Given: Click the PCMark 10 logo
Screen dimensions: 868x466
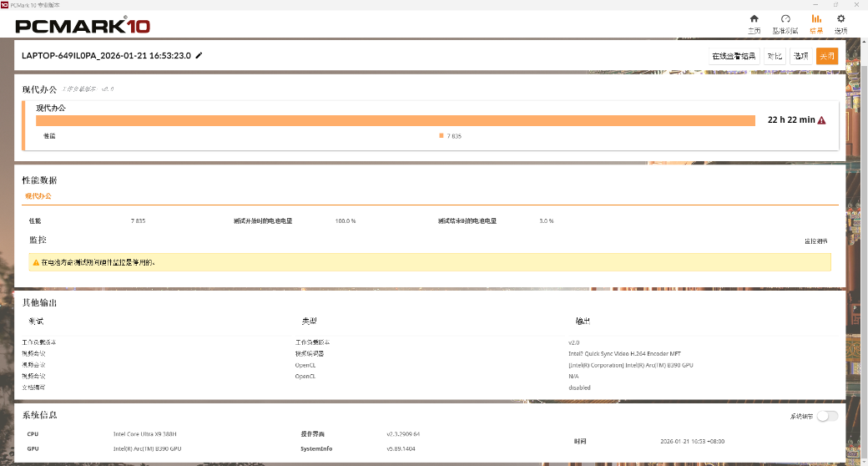Looking at the screenshot, I should [83, 25].
